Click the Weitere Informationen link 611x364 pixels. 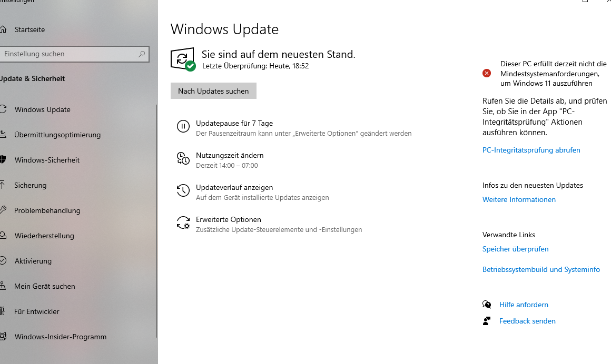click(519, 199)
